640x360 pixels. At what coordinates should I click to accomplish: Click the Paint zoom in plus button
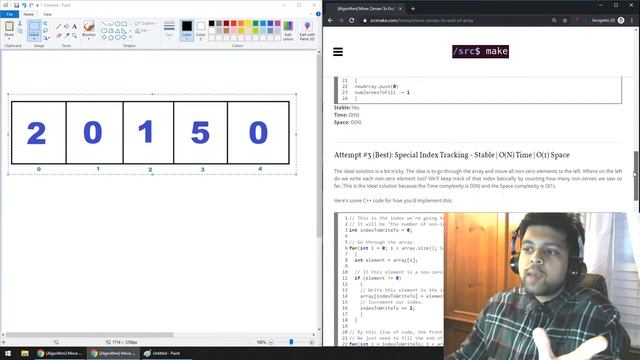pos(311,342)
